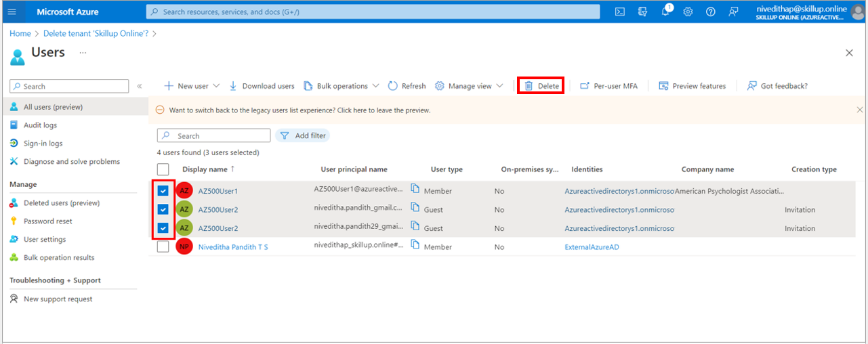
Task: Toggle the select-all header checkbox
Action: 163,169
